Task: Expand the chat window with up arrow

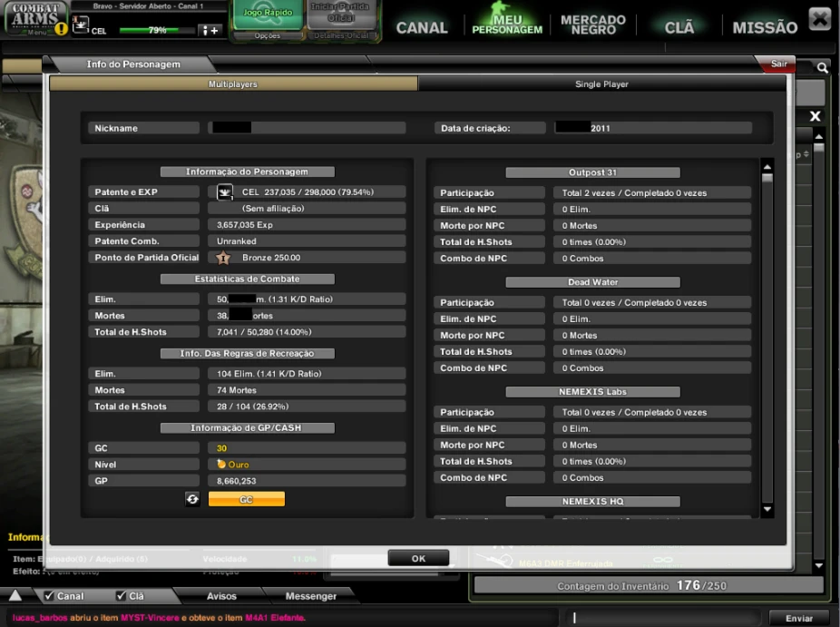Action: pyautogui.click(x=15, y=596)
